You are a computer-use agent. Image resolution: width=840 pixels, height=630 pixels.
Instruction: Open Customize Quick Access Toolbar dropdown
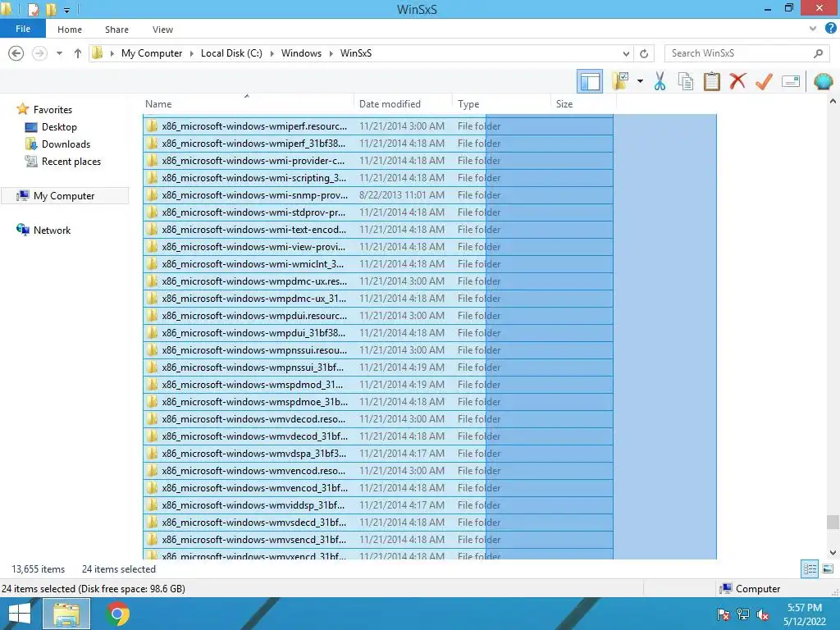point(67,10)
